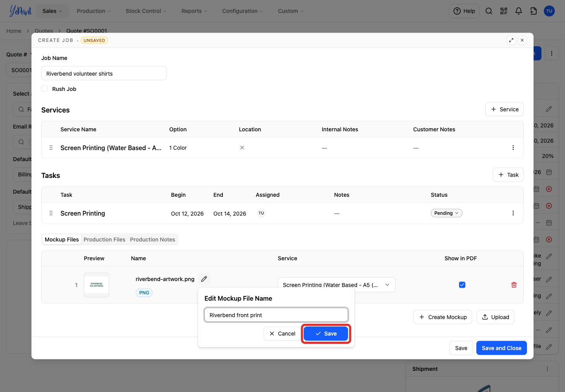
Task: Click the riverbend artwork preview thumbnail
Action: [97, 285]
